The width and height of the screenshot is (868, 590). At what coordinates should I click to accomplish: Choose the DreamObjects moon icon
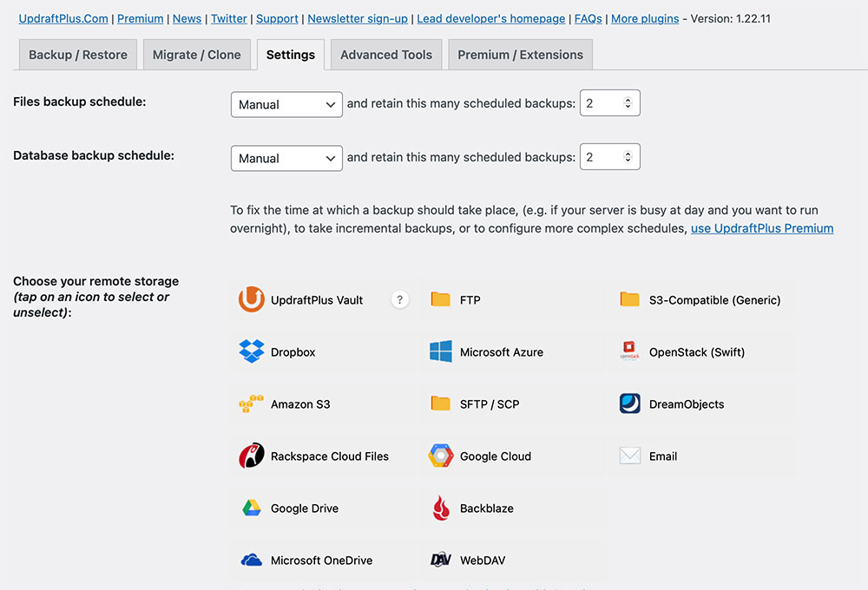pyautogui.click(x=630, y=403)
